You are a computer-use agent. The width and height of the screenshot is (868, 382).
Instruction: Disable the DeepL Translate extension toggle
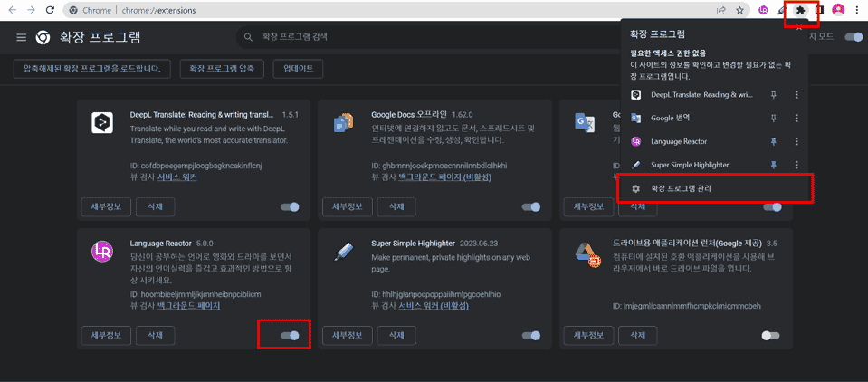290,207
